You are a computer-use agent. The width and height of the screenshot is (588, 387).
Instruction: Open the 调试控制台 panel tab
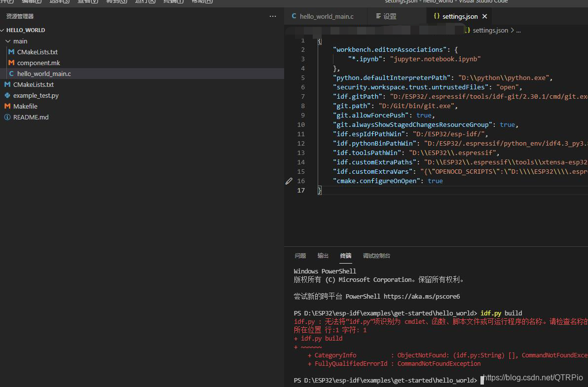coord(376,256)
